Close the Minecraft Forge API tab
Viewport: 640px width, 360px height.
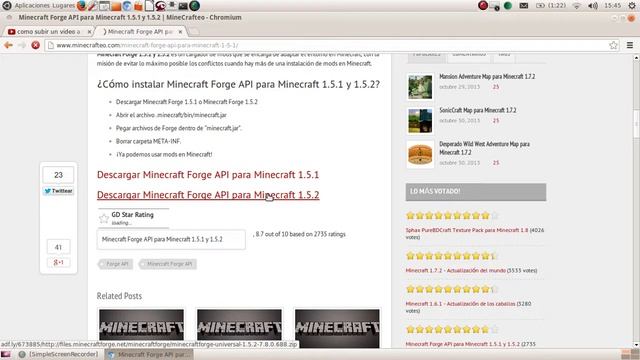pyautogui.click(x=180, y=31)
